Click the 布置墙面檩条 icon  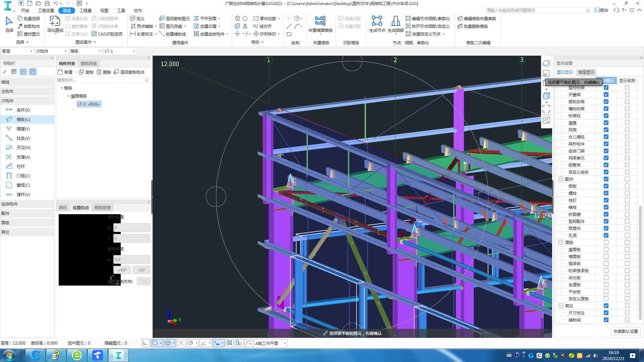320,24
